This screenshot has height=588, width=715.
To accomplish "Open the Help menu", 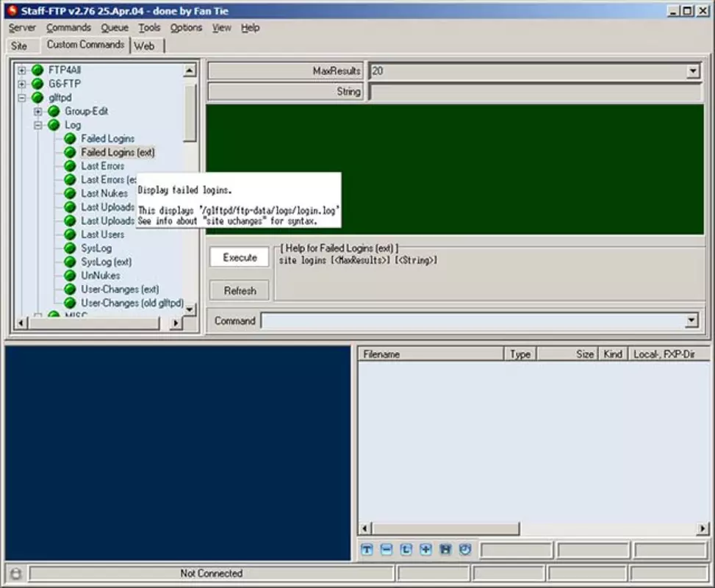I will (251, 28).
